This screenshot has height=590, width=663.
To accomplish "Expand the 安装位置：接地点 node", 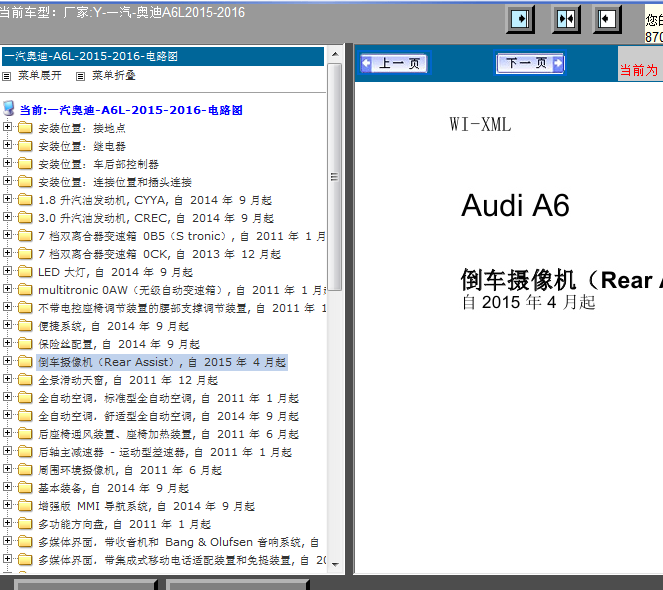I will click(7, 126).
